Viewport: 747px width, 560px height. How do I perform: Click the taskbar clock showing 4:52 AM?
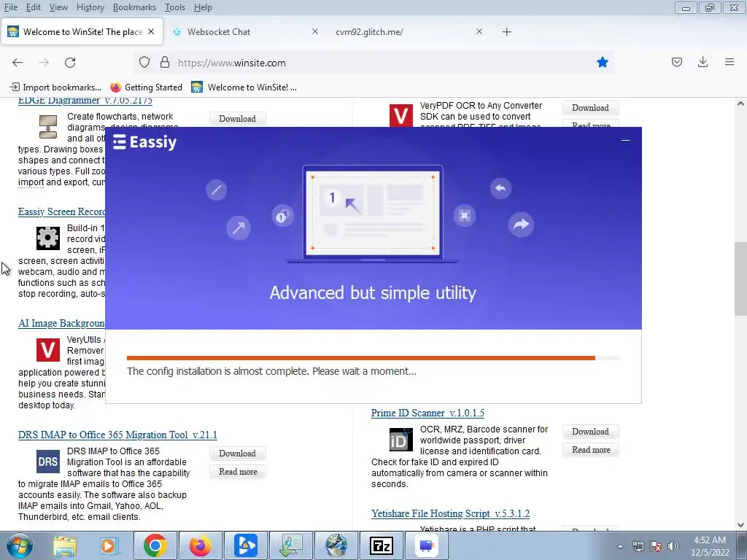pyautogui.click(x=710, y=546)
